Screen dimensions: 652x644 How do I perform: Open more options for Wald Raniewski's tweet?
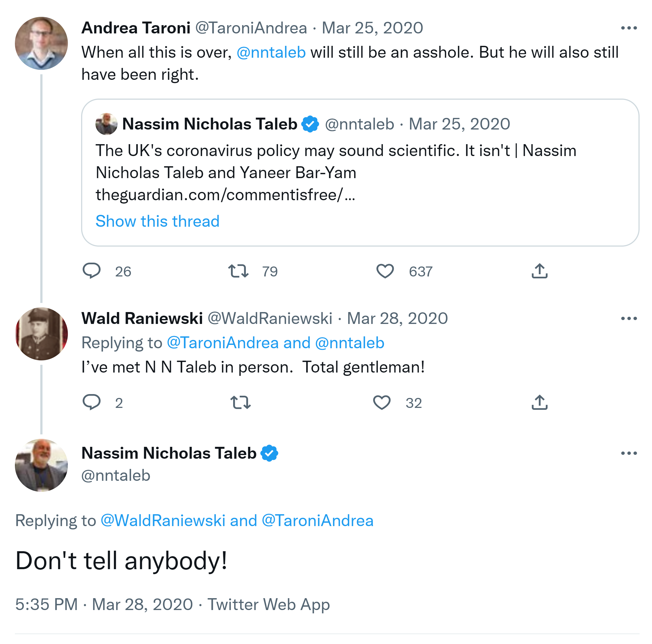629,318
